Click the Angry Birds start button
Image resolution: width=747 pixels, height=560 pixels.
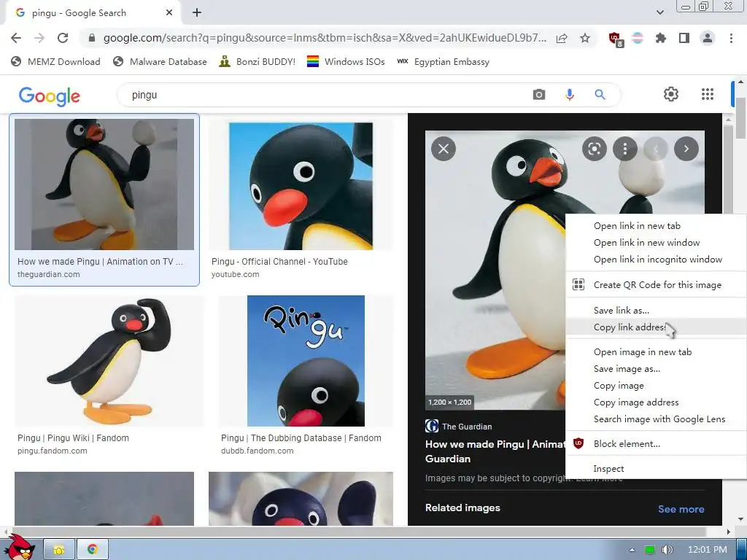[x=19, y=548]
